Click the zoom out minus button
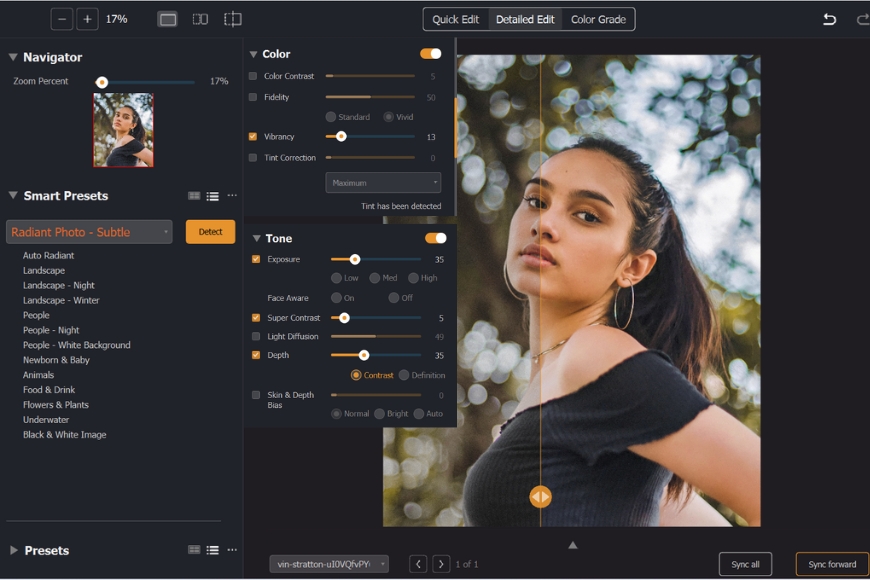Image resolution: width=870 pixels, height=580 pixels. 62,19
